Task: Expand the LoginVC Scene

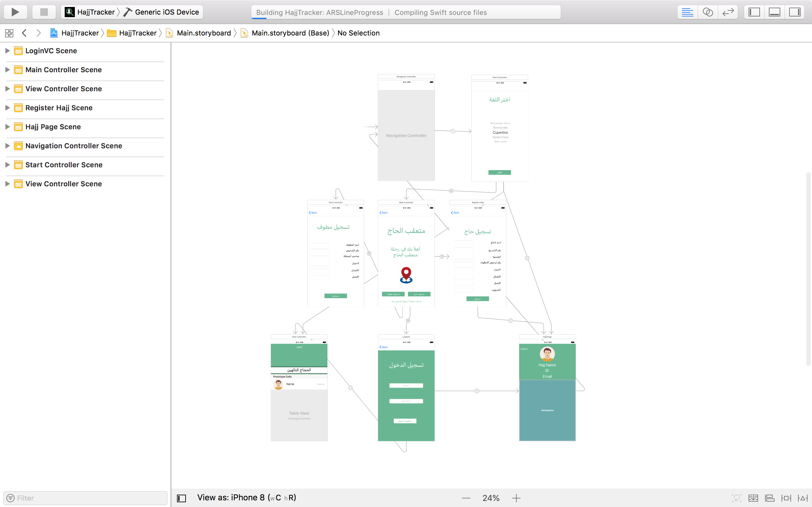Action: [x=7, y=51]
